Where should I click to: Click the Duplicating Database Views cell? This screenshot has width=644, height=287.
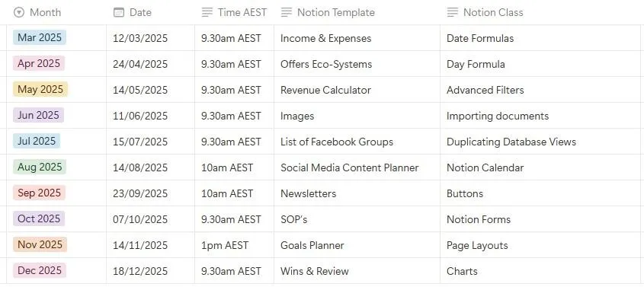pos(542,142)
